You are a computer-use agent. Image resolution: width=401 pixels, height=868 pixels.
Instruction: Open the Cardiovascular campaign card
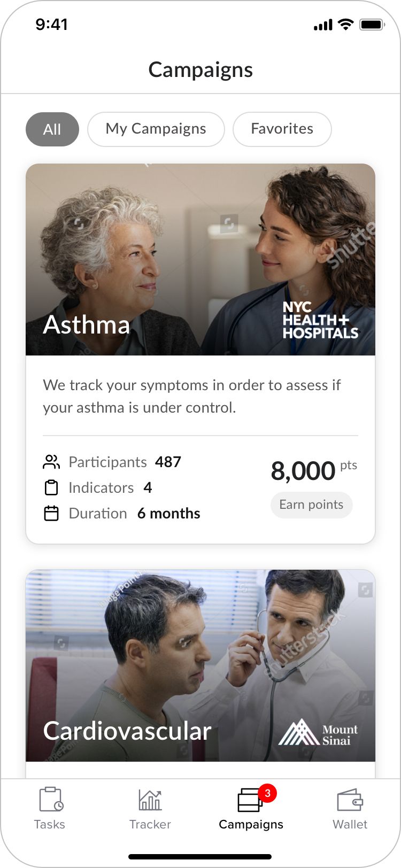point(200,665)
